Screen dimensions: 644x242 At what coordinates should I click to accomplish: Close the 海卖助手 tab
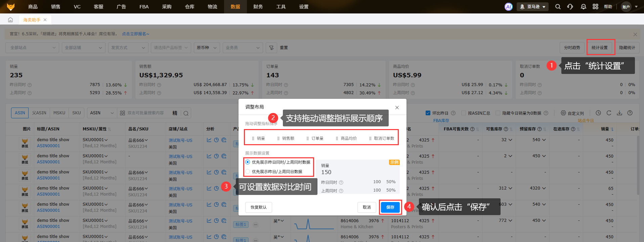click(x=45, y=20)
